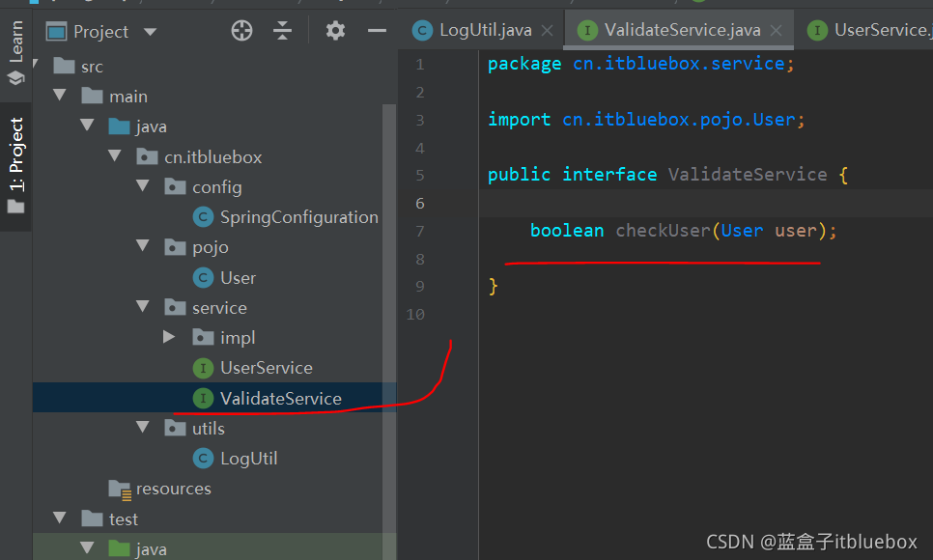Click the User class icon
This screenshot has height=560, width=933.
point(203,278)
